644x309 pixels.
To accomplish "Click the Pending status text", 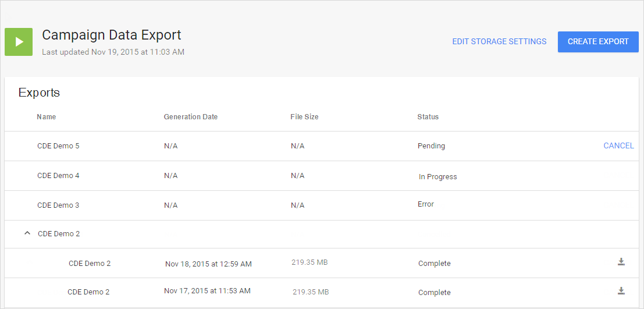I will point(431,146).
